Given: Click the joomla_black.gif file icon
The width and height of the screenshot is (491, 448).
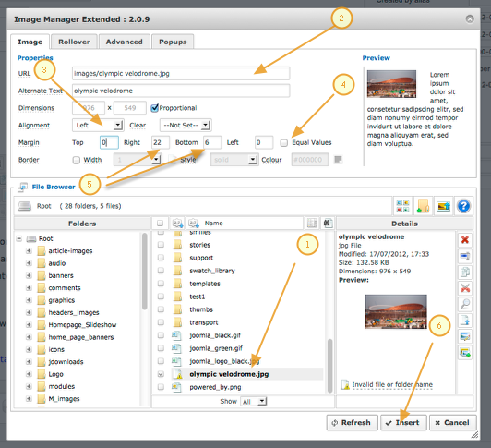Looking at the screenshot, I should (177, 335).
